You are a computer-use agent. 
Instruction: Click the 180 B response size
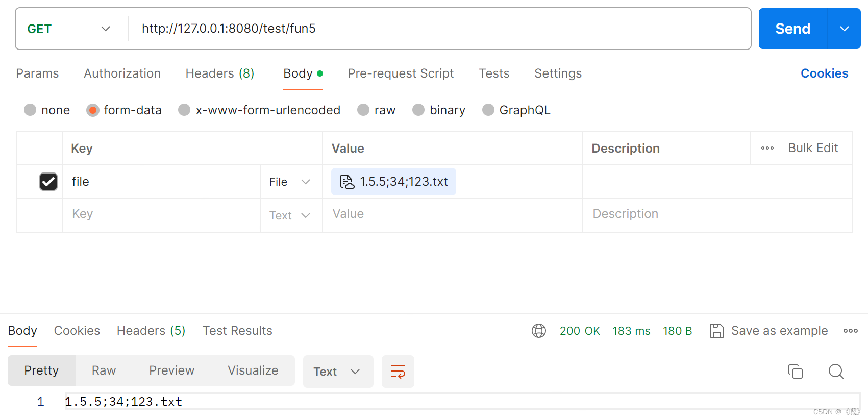pos(677,331)
